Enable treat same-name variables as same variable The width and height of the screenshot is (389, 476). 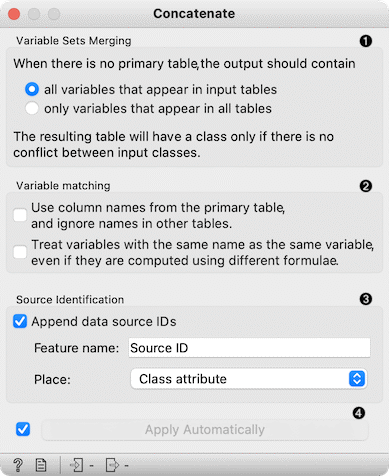(x=20, y=252)
